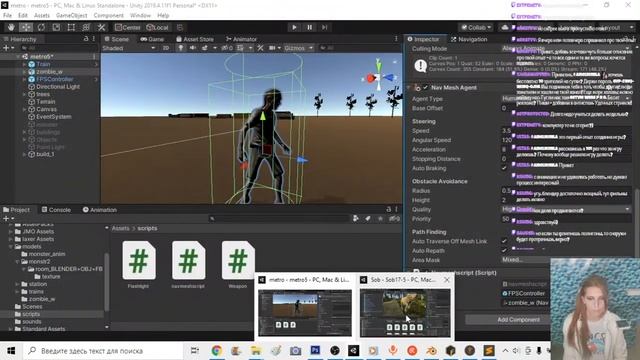This screenshot has width=640, height=360.
Task: Collapse the Nav Mesh Agent component
Action: (409, 87)
